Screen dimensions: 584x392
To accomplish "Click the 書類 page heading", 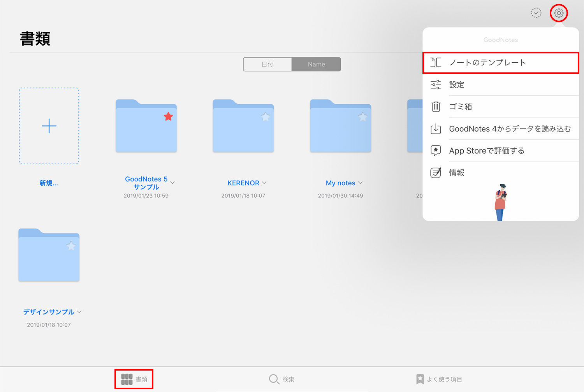I will [x=35, y=39].
